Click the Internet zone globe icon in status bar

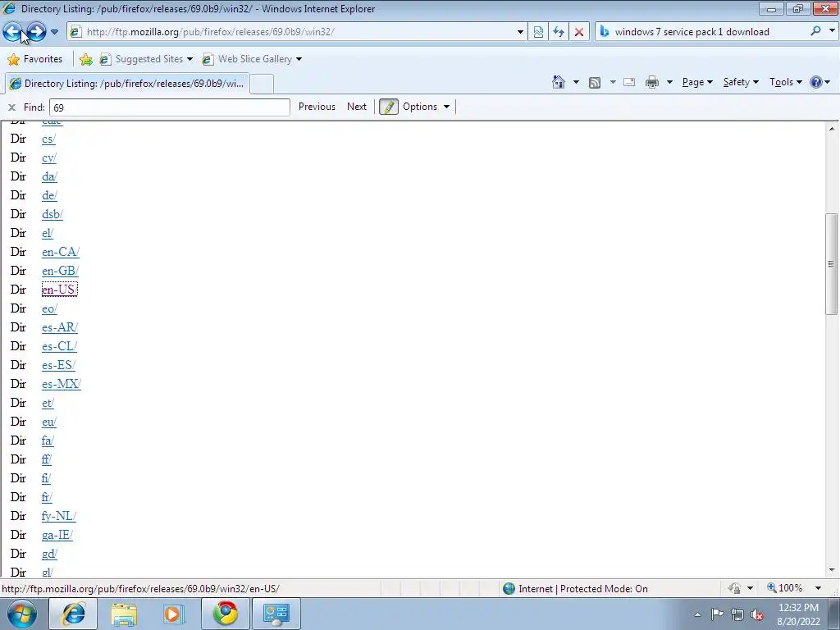pyautogui.click(x=509, y=589)
